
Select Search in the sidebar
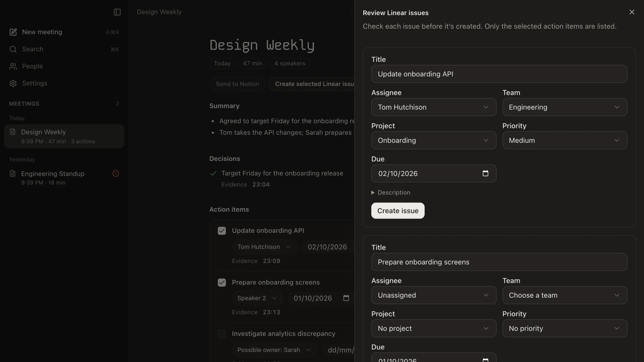[x=64, y=49]
